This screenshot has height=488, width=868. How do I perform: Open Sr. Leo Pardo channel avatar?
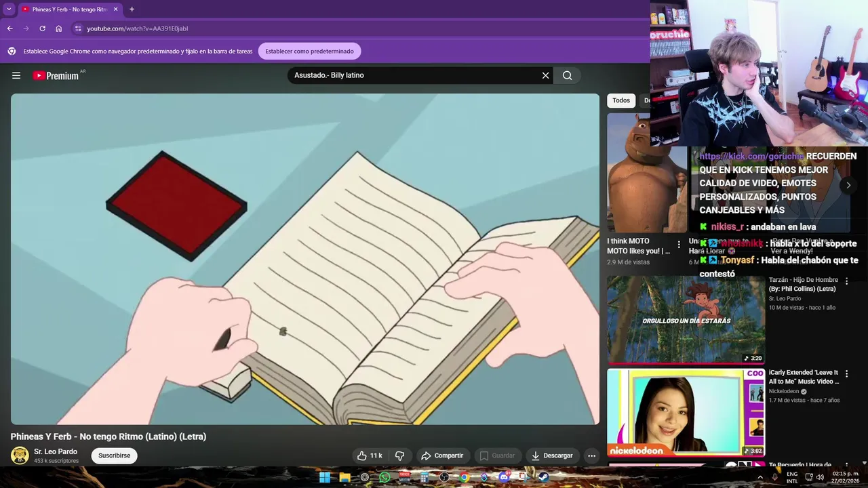coord(20,455)
